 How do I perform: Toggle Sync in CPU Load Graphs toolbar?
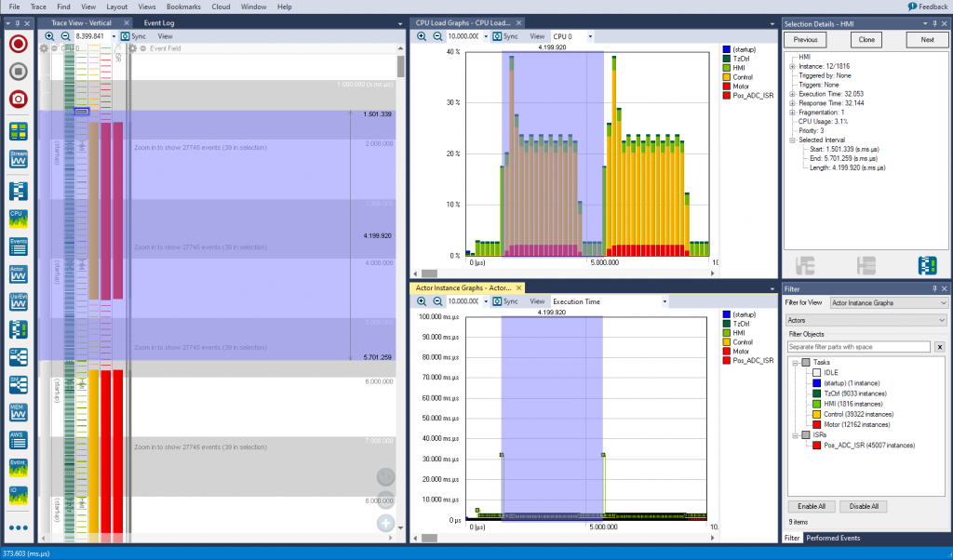tap(505, 36)
